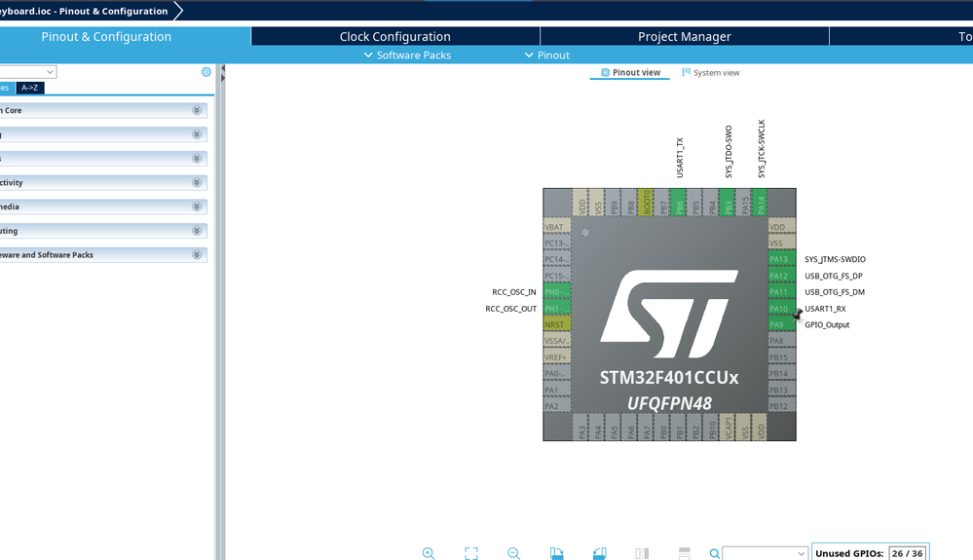Select pin PA1 on the chip

(556, 391)
